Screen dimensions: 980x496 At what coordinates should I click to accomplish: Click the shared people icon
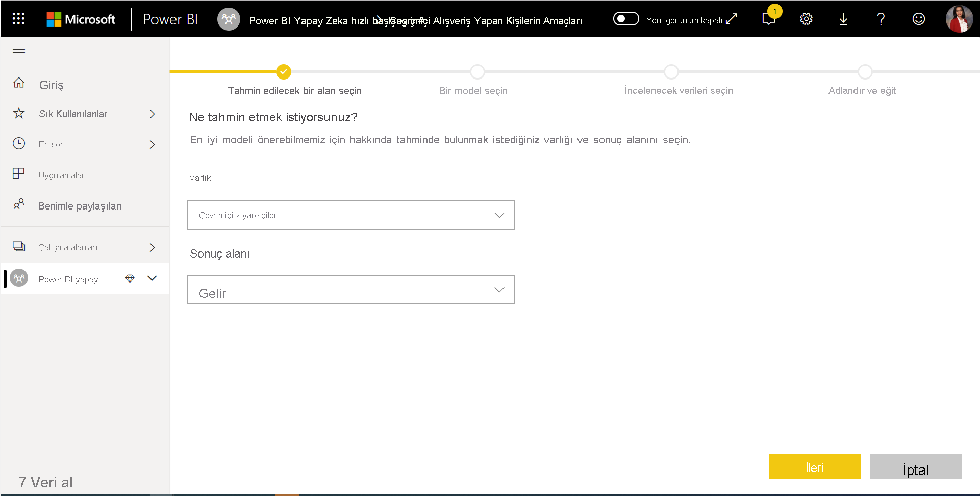19,204
